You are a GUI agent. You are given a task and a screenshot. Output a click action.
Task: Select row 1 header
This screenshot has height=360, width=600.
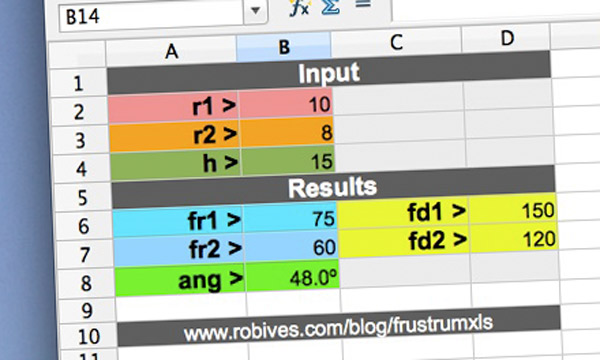78,83
